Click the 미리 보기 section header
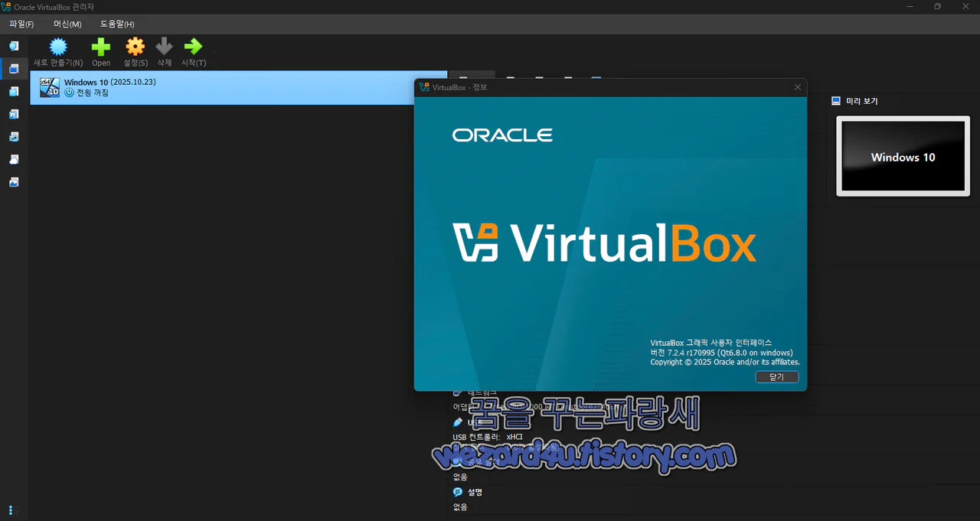 862,101
